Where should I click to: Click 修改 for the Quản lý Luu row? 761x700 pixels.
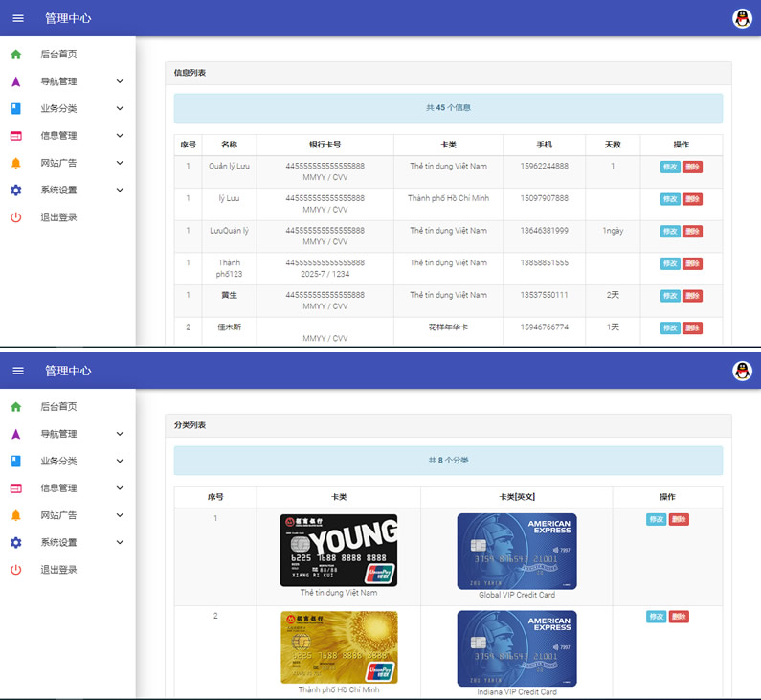coord(670,167)
